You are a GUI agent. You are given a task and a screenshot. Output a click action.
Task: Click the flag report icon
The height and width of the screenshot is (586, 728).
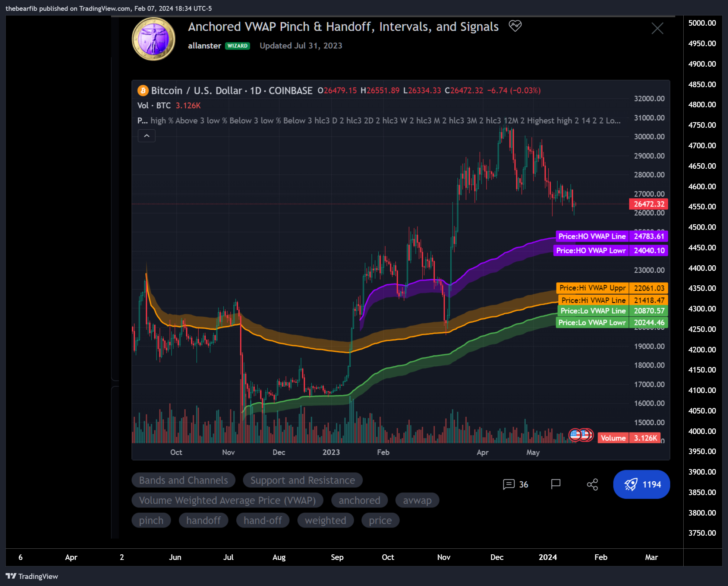pyautogui.click(x=556, y=484)
